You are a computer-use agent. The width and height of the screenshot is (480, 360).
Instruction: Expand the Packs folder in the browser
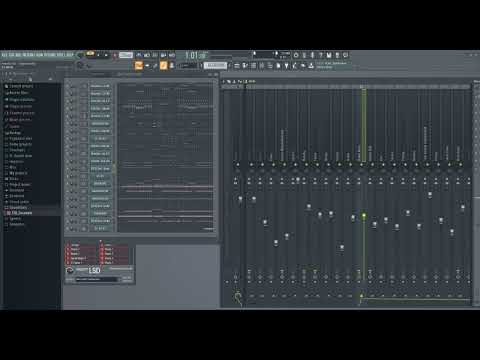[x=12, y=179]
